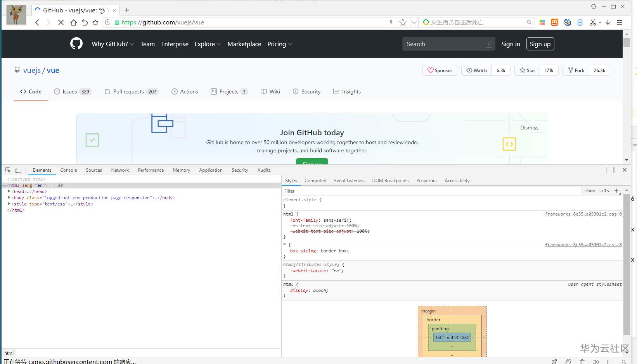Click the GitHub site search field

coord(448,44)
